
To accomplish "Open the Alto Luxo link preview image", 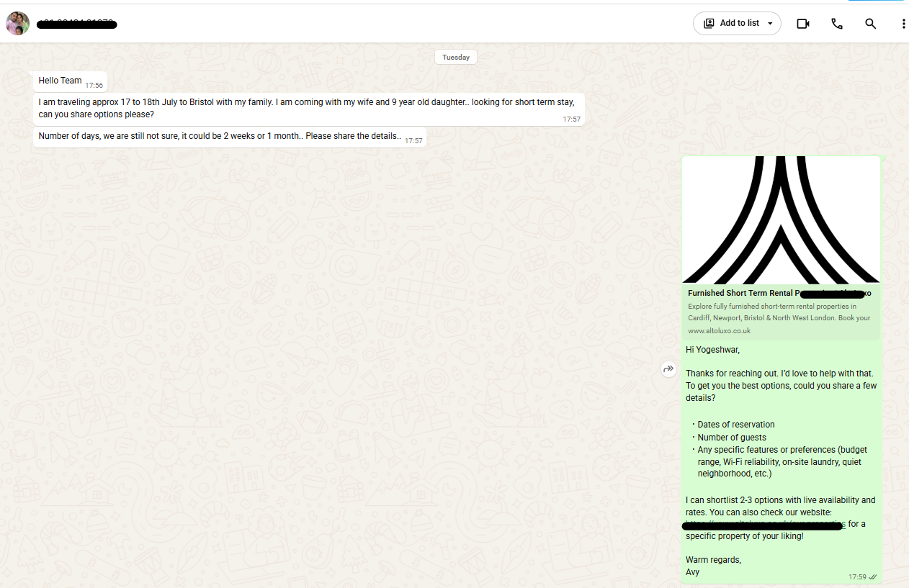I will click(781, 220).
